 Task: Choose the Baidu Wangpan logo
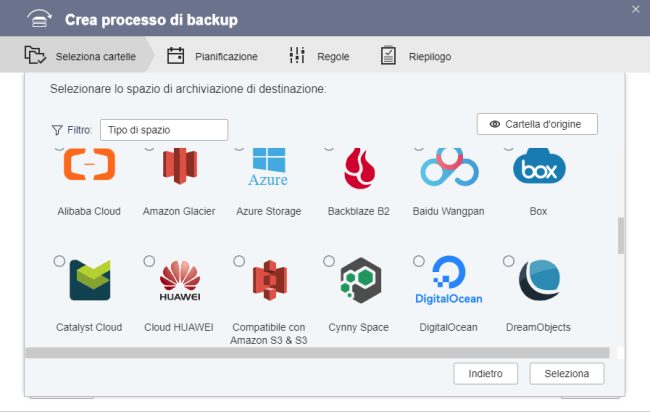pos(449,167)
